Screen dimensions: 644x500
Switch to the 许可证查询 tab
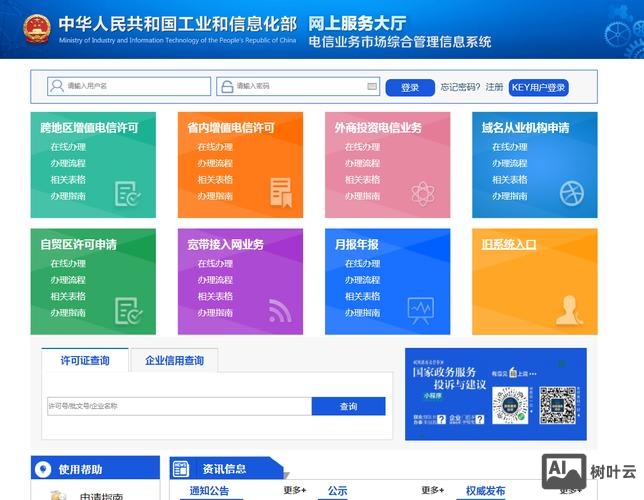pyautogui.click(x=85, y=360)
